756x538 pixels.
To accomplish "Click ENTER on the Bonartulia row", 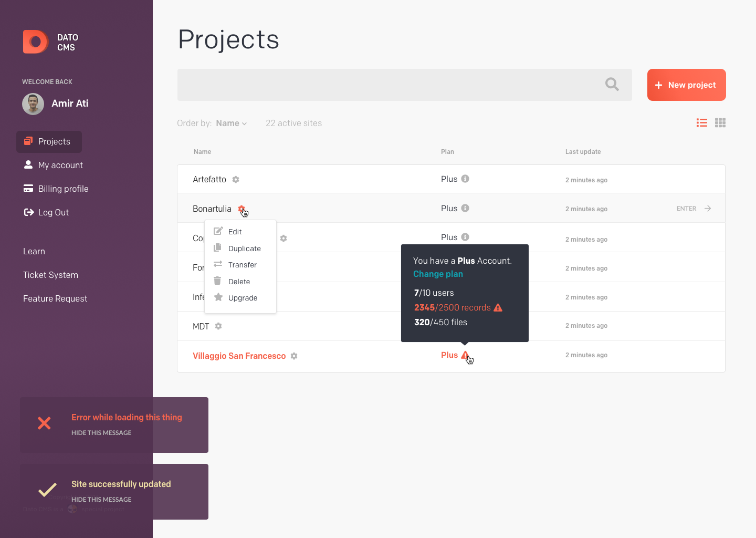I will coord(686,209).
